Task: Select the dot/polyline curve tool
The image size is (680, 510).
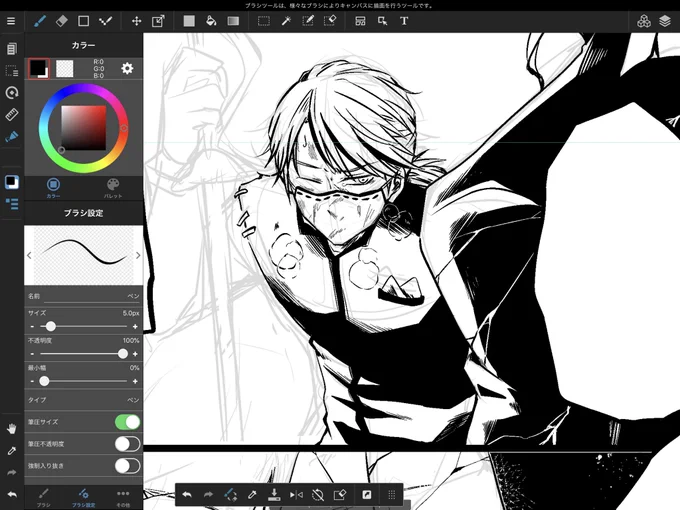Action: point(105,21)
